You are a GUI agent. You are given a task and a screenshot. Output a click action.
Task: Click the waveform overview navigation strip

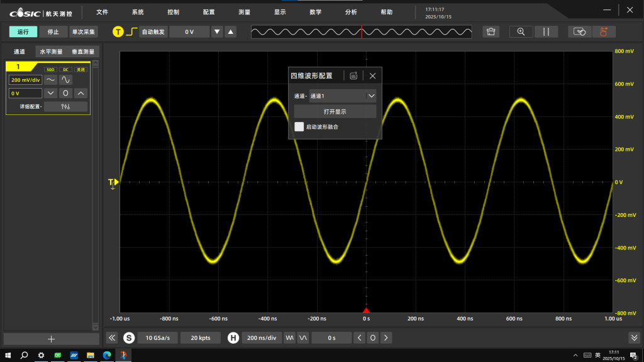point(361,31)
